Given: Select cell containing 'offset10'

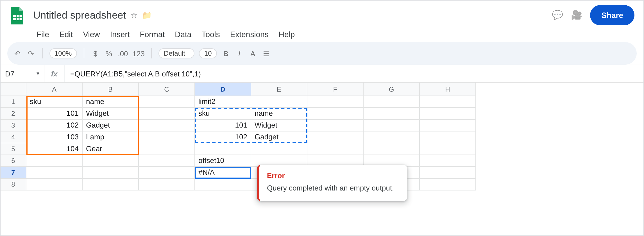Looking at the screenshot, I should [x=223, y=161].
